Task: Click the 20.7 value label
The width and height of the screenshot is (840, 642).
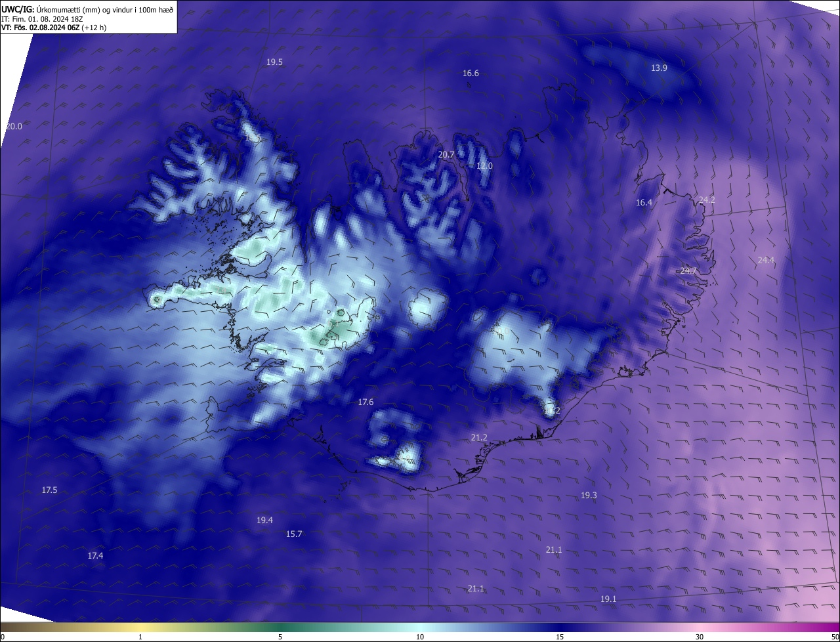Action: (446, 155)
